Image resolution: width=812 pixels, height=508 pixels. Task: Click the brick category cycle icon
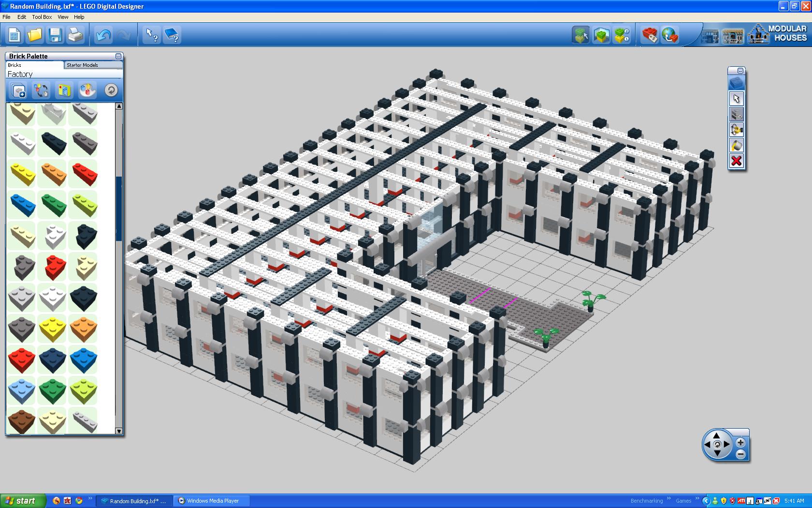coord(41,90)
